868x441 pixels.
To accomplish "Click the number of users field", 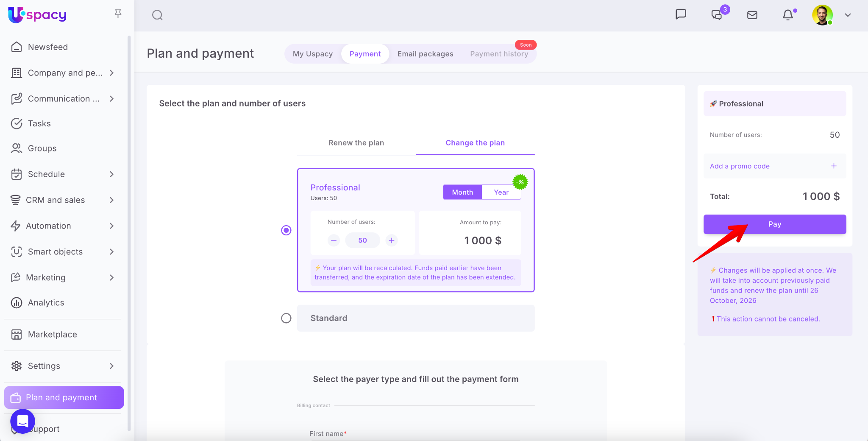I will [x=362, y=240].
